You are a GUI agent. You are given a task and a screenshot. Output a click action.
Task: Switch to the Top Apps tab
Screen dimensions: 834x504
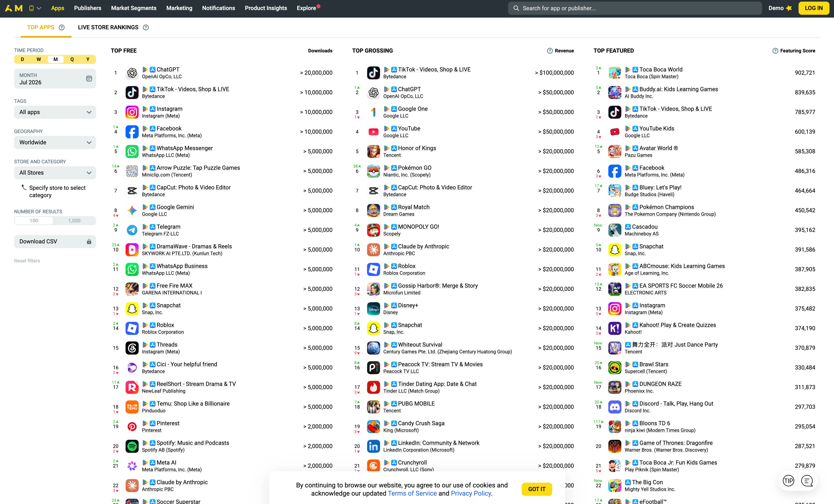tap(41, 27)
